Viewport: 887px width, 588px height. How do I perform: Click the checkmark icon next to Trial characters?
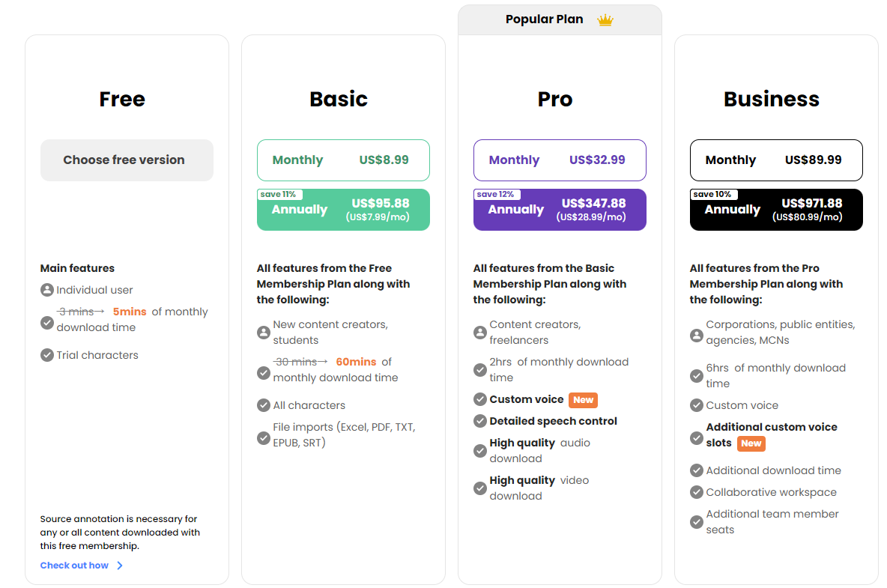47,355
